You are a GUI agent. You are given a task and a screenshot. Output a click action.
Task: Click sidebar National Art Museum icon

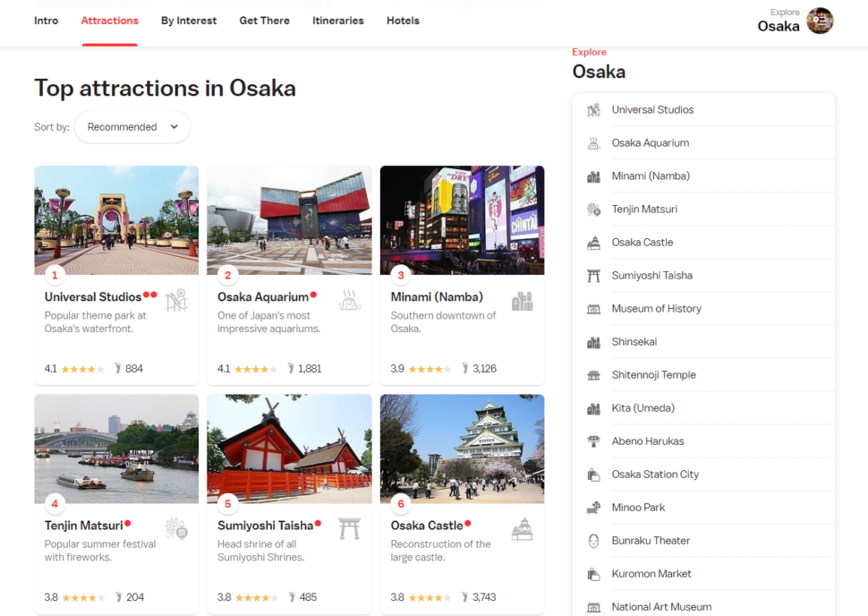click(x=593, y=607)
